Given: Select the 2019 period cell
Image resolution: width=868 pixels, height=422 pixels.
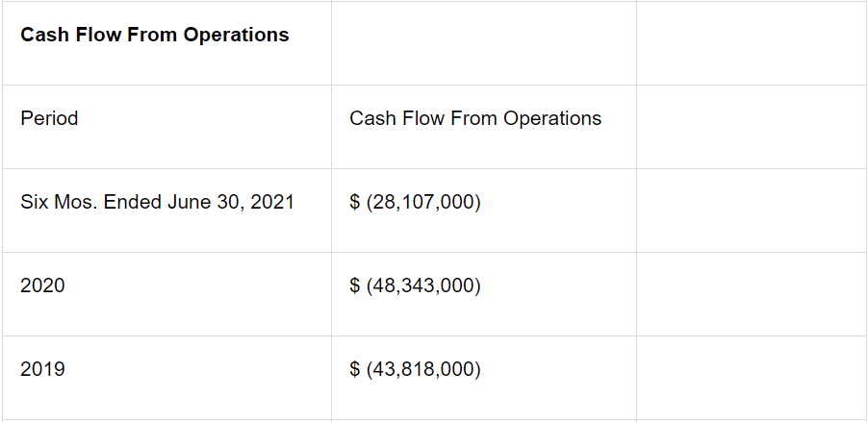Looking at the screenshot, I should (x=42, y=369).
